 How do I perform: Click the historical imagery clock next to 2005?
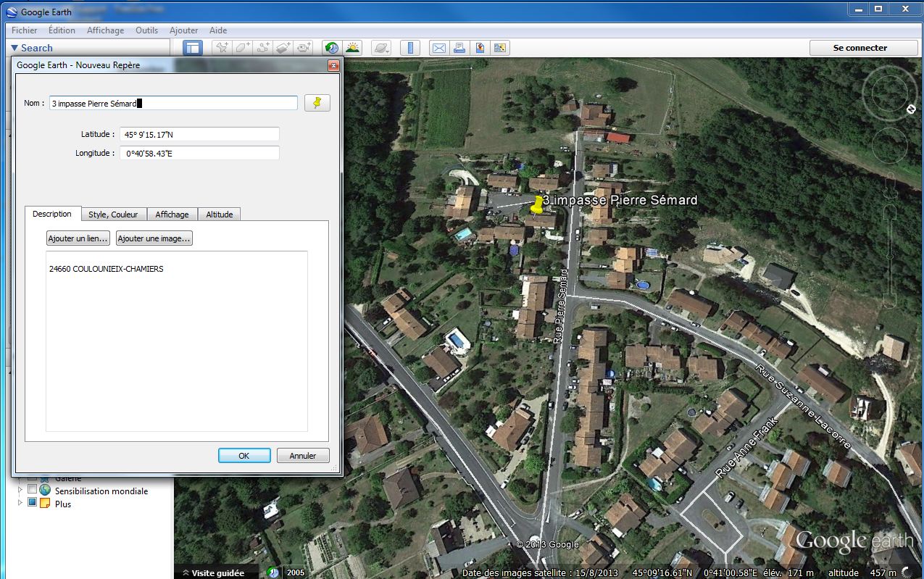[x=273, y=572]
